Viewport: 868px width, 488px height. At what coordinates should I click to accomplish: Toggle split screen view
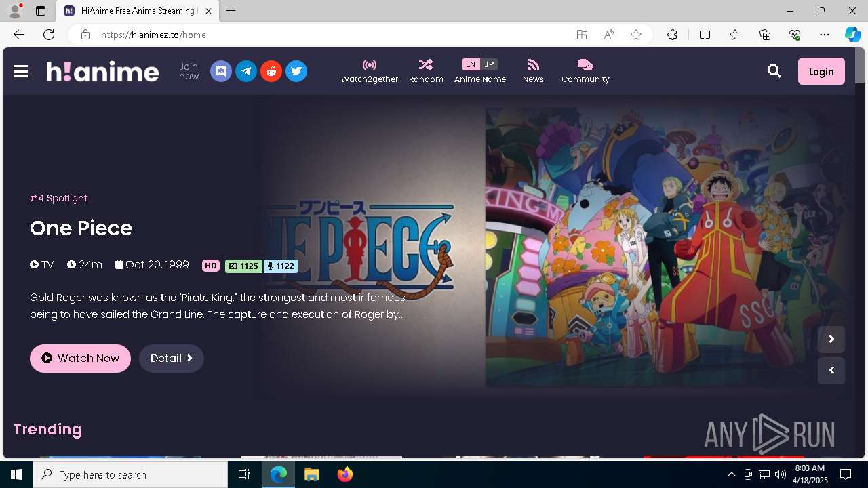click(x=705, y=35)
